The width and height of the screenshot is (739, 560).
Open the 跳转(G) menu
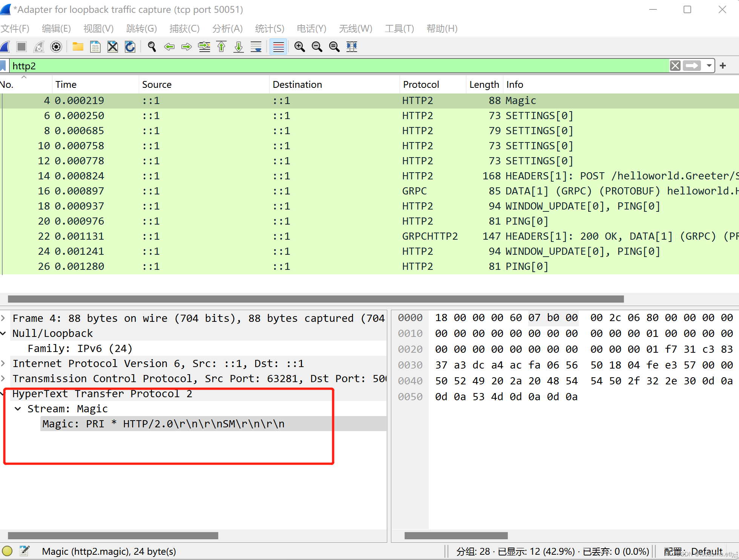pos(141,29)
